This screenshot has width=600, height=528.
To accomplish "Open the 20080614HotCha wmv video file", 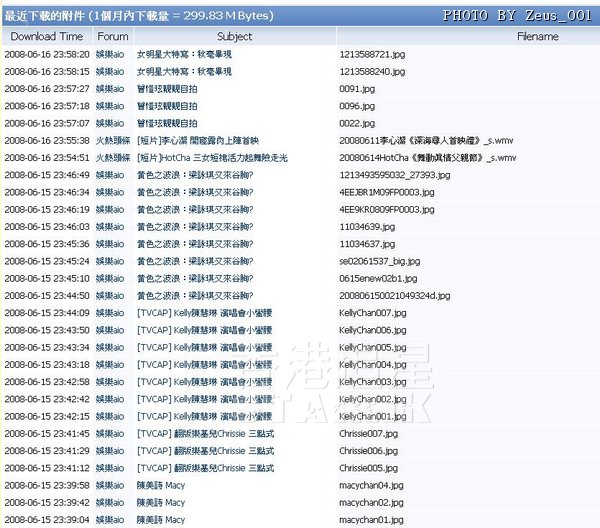I will click(x=427, y=158).
